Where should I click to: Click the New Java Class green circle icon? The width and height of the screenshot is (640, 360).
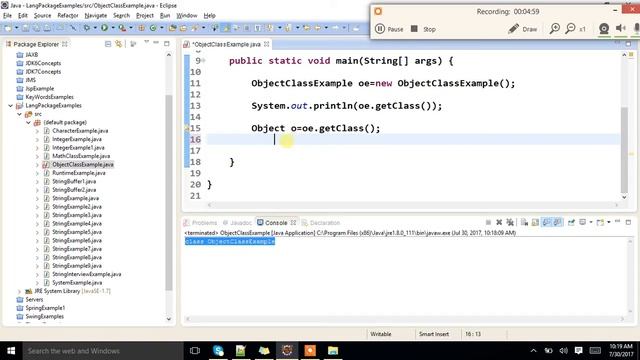(x=153, y=28)
